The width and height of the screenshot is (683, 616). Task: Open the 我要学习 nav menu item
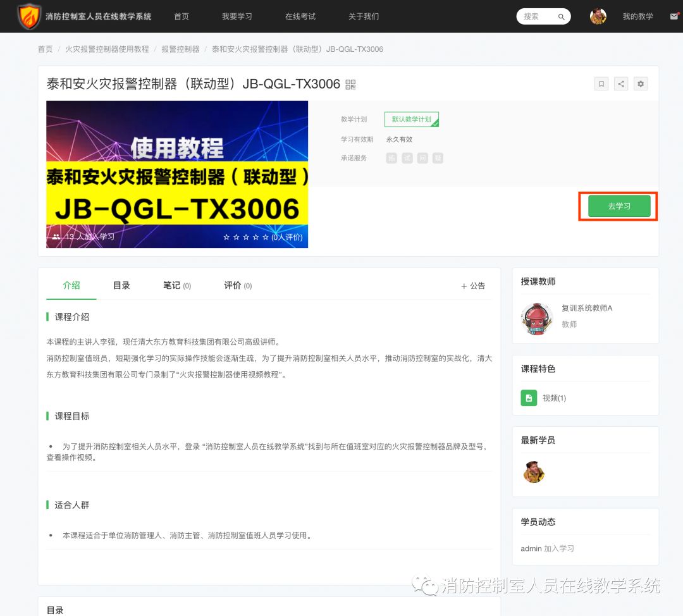pos(237,16)
